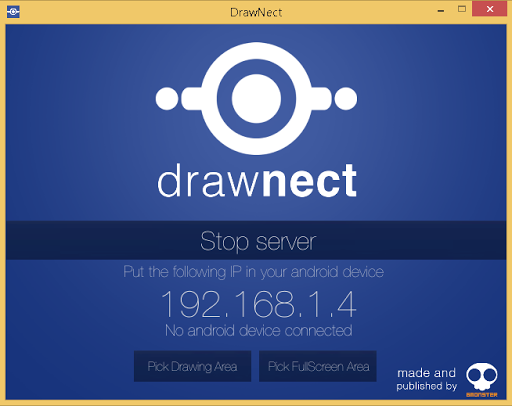Click the left connector bar of the logo
The height and width of the screenshot is (406, 512).
coord(192,99)
